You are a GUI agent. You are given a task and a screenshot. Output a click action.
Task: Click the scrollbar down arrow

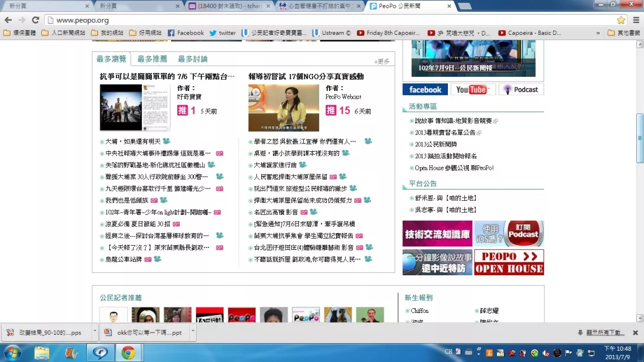[639, 318]
